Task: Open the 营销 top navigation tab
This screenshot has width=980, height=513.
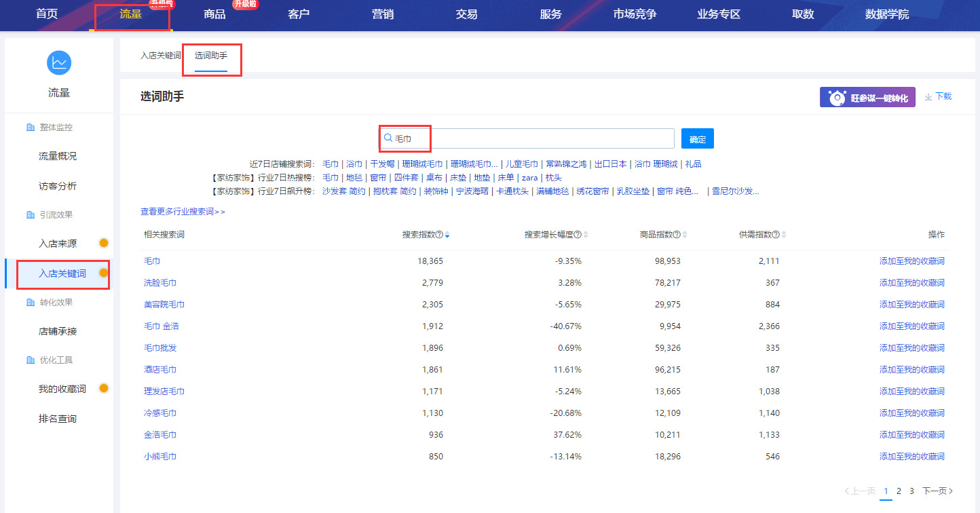Action: point(383,14)
